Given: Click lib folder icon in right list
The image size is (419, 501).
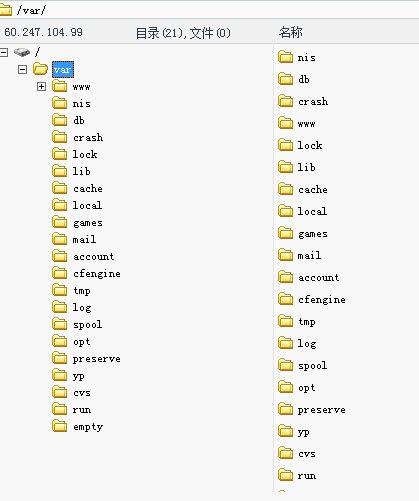Looking at the screenshot, I should click(286, 167).
